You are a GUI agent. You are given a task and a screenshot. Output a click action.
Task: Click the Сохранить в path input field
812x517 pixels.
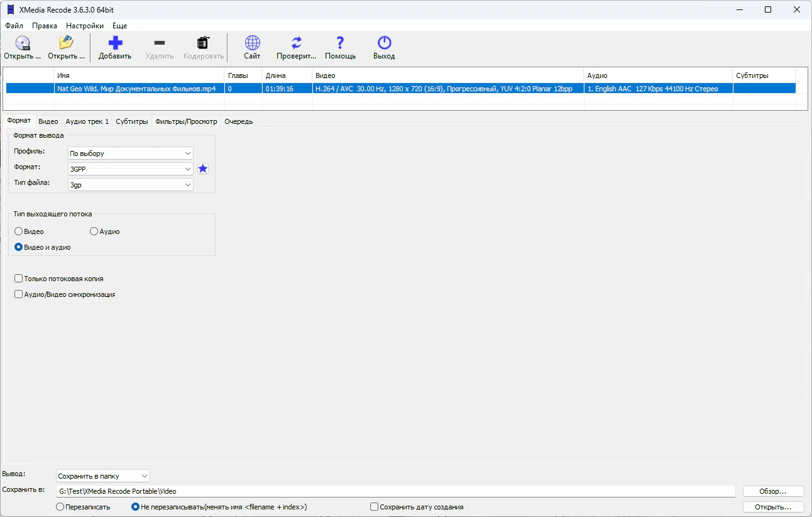[x=395, y=491]
